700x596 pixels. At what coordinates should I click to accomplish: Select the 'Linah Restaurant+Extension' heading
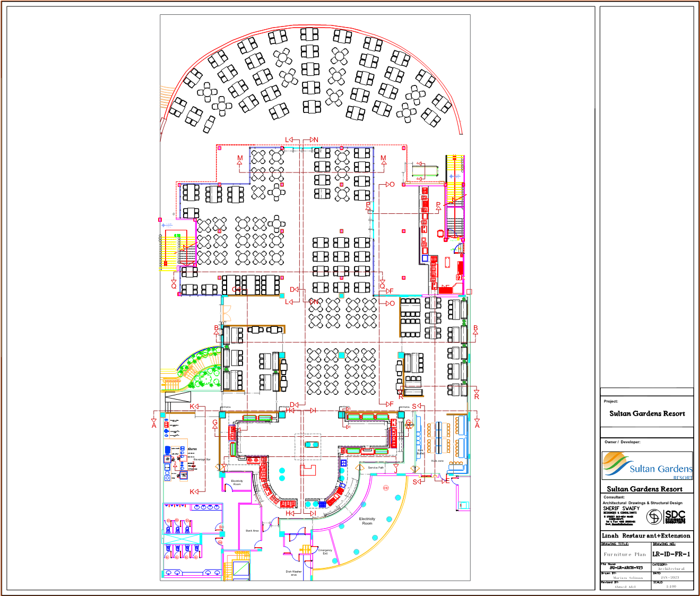tap(646, 535)
